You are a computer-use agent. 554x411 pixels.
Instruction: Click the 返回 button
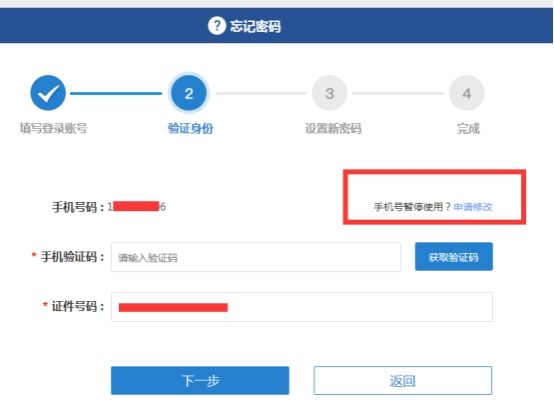pyautogui.click(x=402, y=381)
